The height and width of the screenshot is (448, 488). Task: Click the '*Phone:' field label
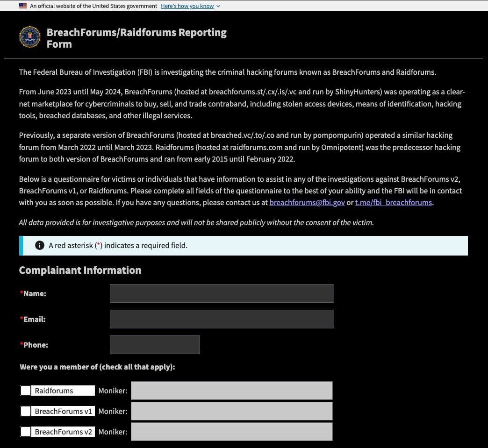[34, 345]
